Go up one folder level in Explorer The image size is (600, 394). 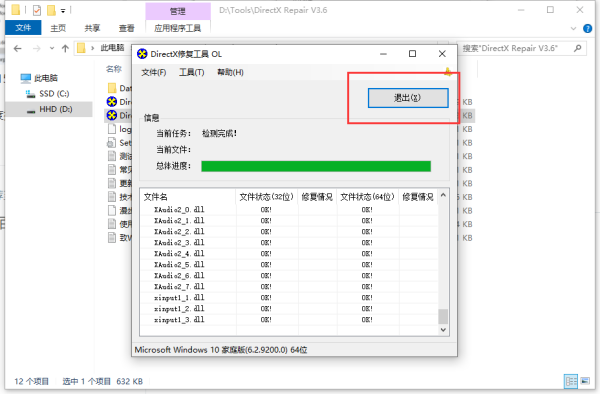[x=65, y=49]
